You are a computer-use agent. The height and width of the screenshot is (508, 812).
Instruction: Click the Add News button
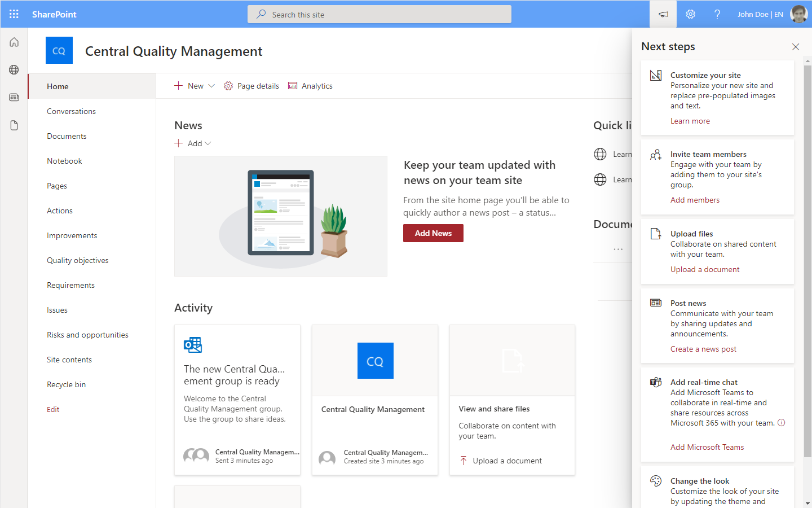(433, 233)
